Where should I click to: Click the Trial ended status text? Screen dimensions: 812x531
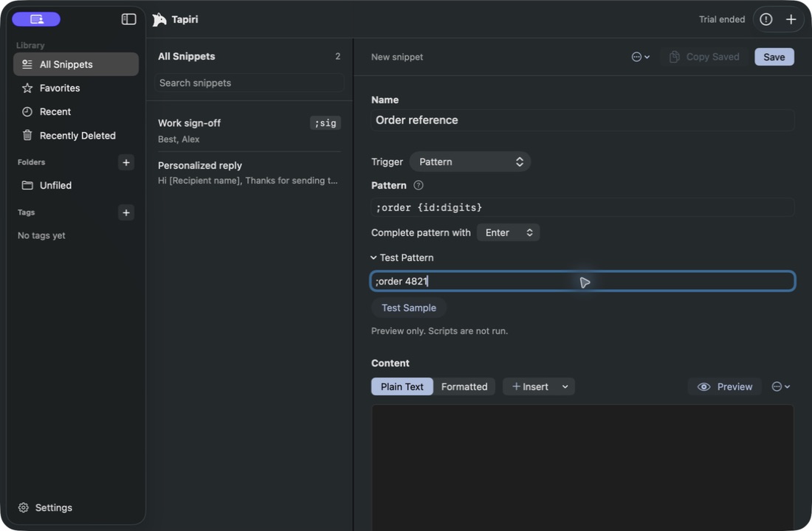click(721, 19)
